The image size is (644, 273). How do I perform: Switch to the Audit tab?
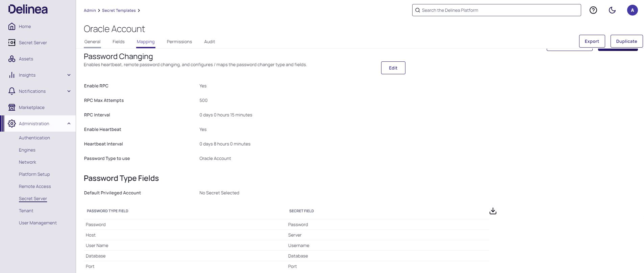tap(209, 42)
